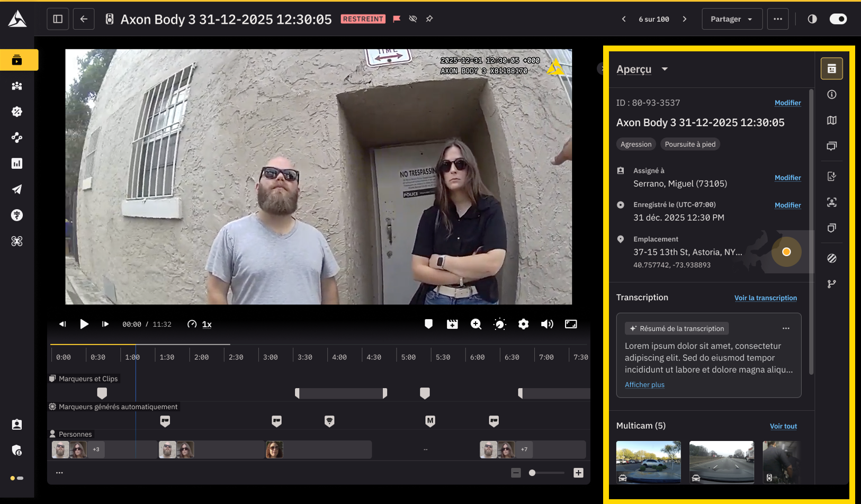The height and width of the screenshot is (504, 861).
Task: Click Modifier next to Assigné à
Action: (787, 178)
